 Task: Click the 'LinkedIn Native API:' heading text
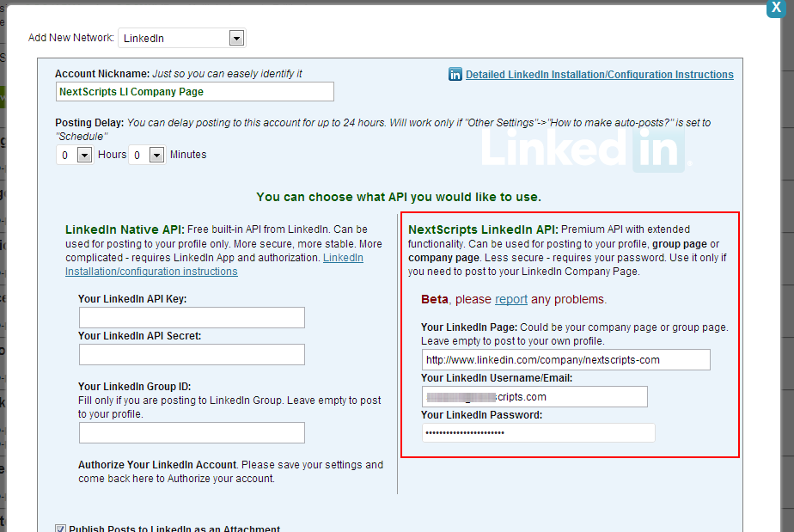(x=125, y=229)
